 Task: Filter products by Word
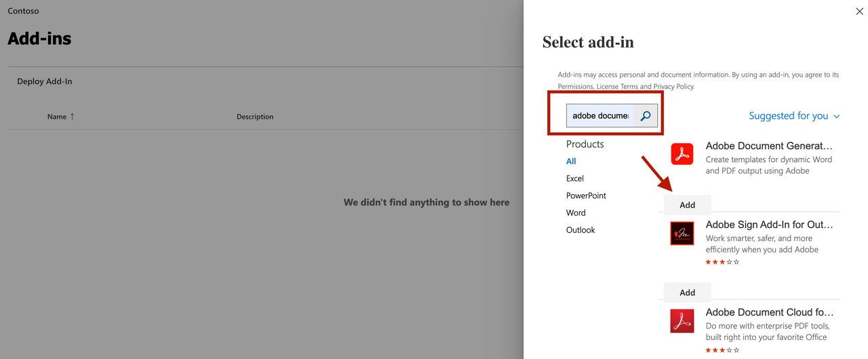point(576,213)
